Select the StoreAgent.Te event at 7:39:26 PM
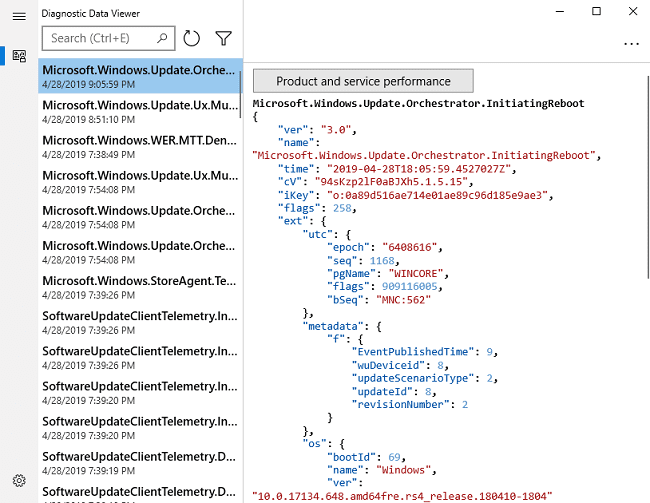The height and width of the screenshot is (503, 650). click(140, 287)
